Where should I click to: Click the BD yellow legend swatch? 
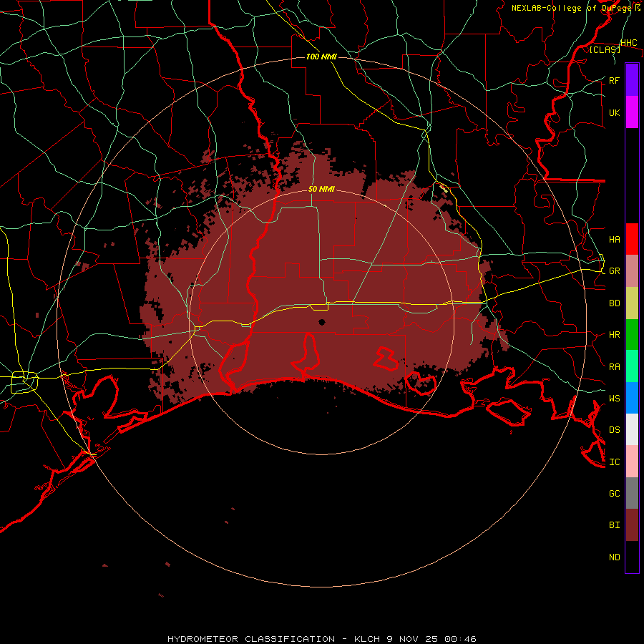(x=632, y=303)
